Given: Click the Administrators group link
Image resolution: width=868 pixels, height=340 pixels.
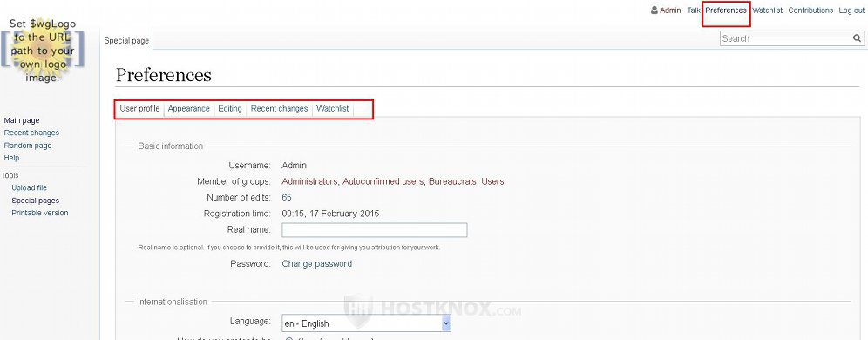Looking at the screenshot, I should point(309,181).
